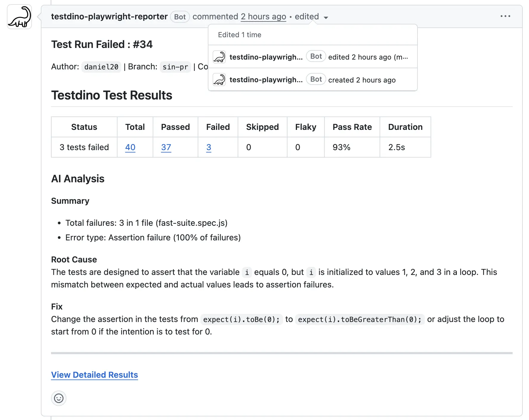Viewport: 529px width, 420px height.
Task: Click the 'Duration' column header
Action: (x=405, y=127)
